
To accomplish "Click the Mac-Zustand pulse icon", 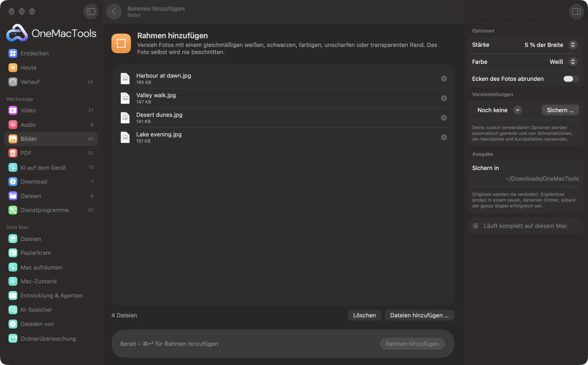I will coord(13,282).
